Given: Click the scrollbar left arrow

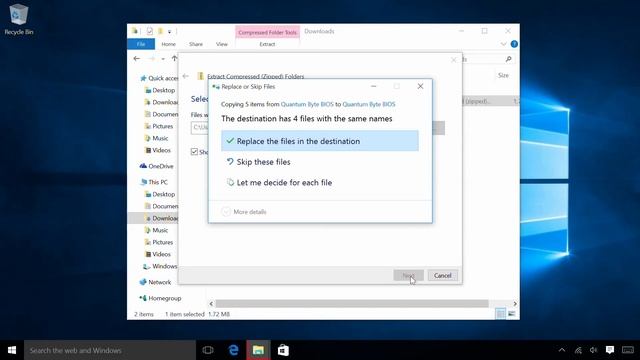Looking at the screenshot, I should 211,304.
